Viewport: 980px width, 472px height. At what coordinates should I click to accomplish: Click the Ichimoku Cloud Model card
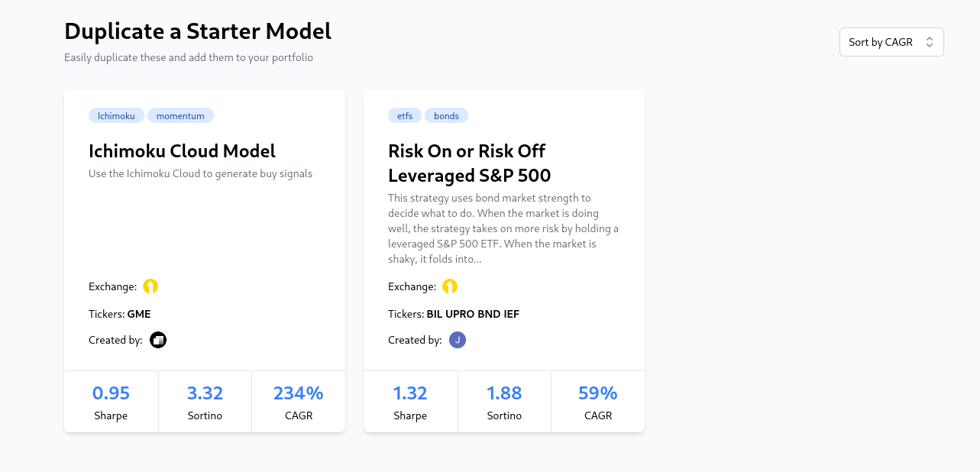[205, 229]
